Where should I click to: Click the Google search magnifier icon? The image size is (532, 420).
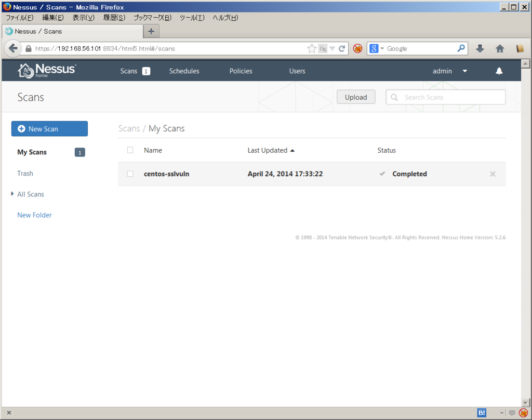point(461,48)
